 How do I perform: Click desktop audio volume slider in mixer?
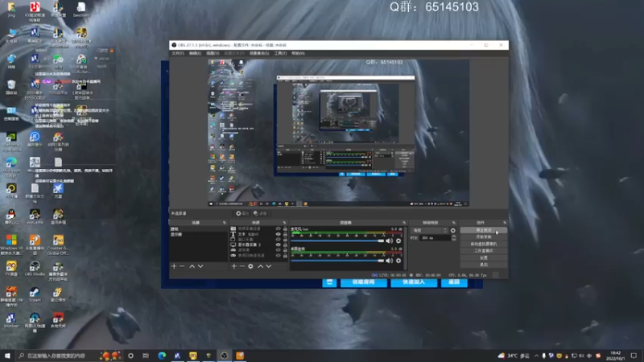point(337,261)
